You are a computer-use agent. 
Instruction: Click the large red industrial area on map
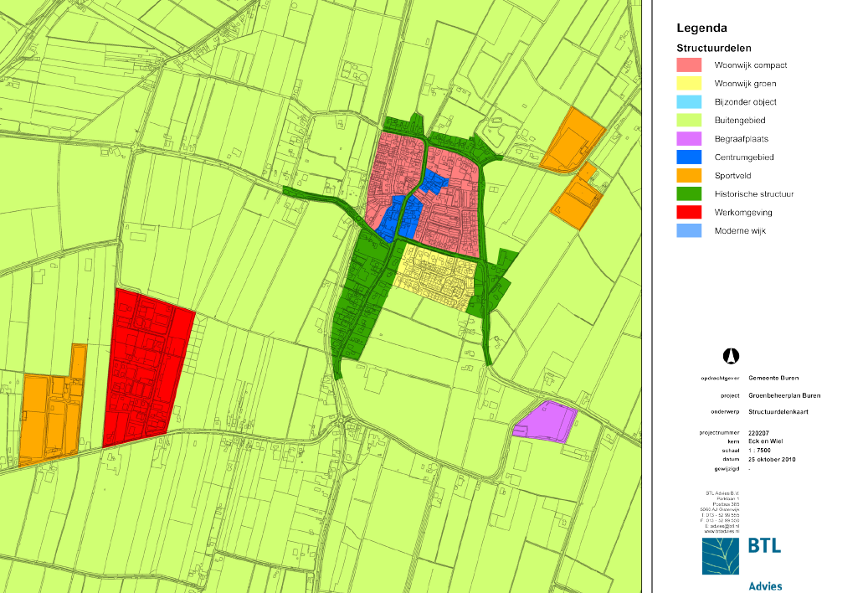146,369
